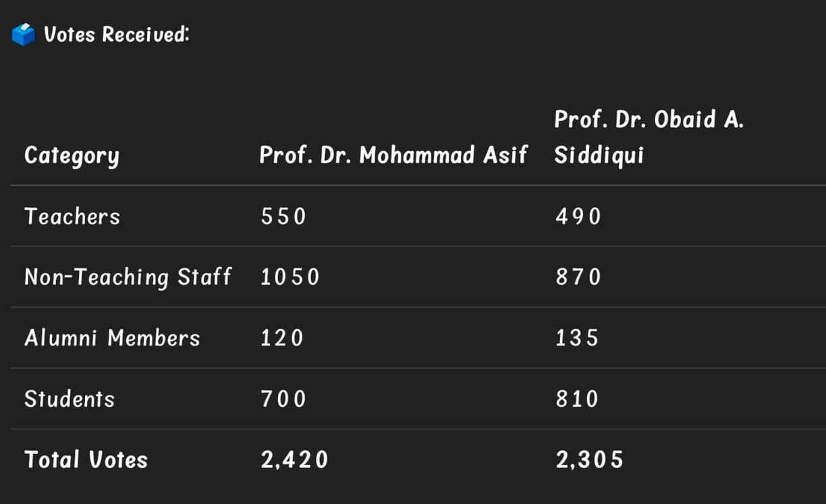Select the 1050 votes cell
This screenshot has height=504, width=826.
tap(290, 277)
